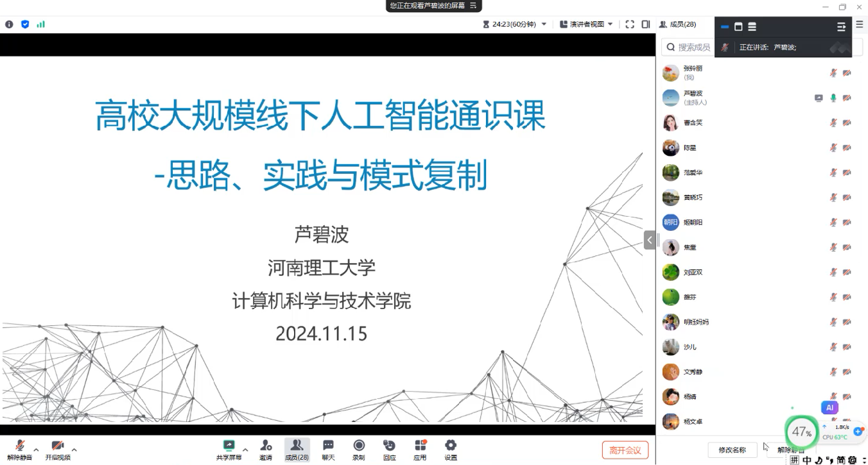Click the red 离开会议 leave button
The image size is (868, 465).
pyautogui.click(x=625, y=450)
